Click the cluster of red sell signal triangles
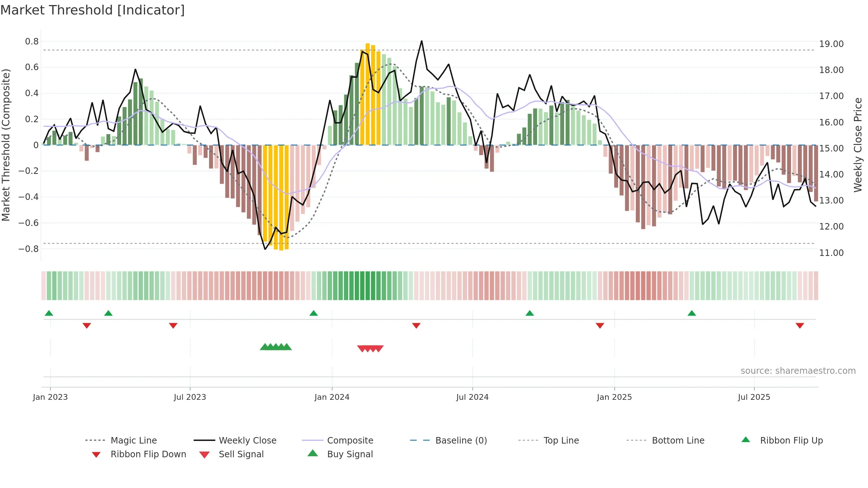Screen dimensions: 868x488 pos(370,348)
